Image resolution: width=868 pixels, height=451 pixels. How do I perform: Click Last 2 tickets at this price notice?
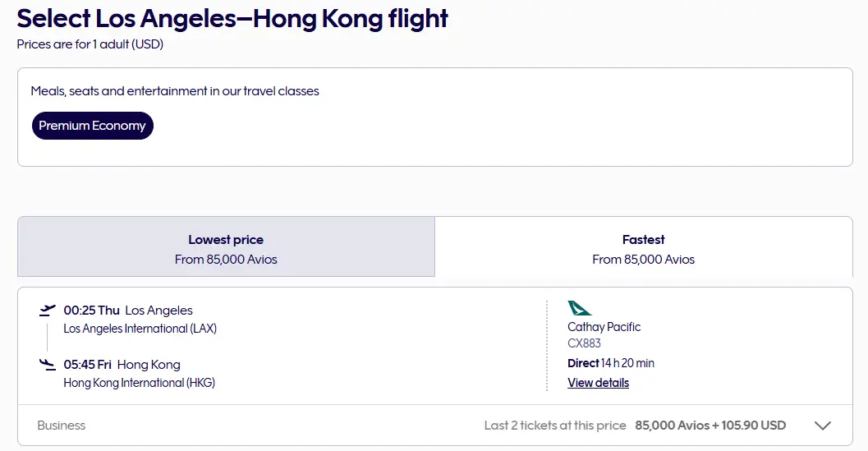tap(554, 426)
